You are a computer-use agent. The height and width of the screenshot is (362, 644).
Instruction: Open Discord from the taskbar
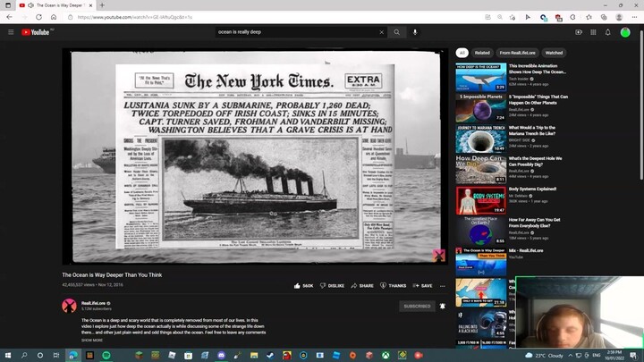tap(222, 355)
